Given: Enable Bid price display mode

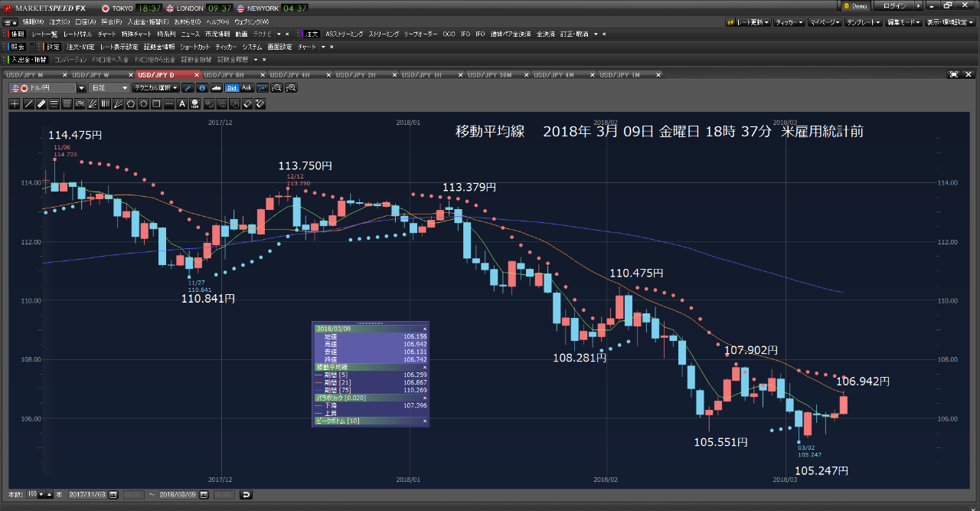Looking at the screenshot, I should (231, 87).
